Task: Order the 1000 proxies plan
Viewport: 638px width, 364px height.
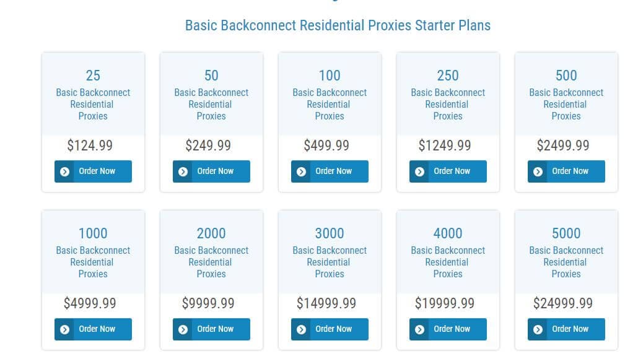Action: pyautogui.click(x=93, y=329)
